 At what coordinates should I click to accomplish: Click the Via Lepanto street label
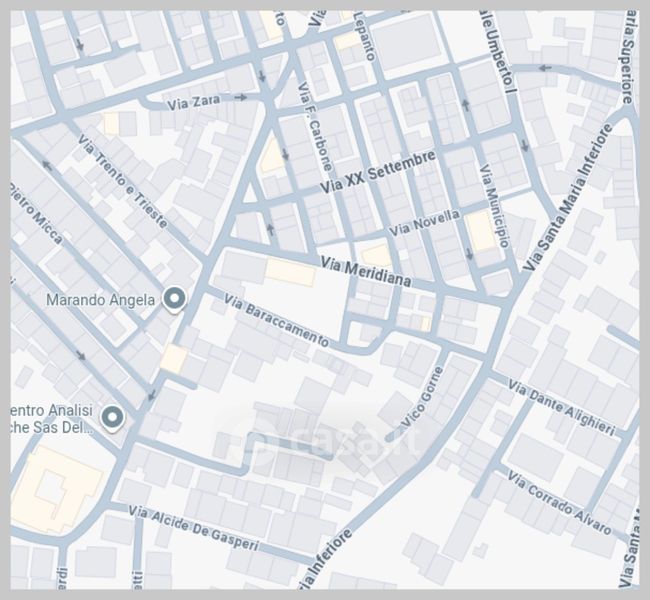(x=364, y=33)
